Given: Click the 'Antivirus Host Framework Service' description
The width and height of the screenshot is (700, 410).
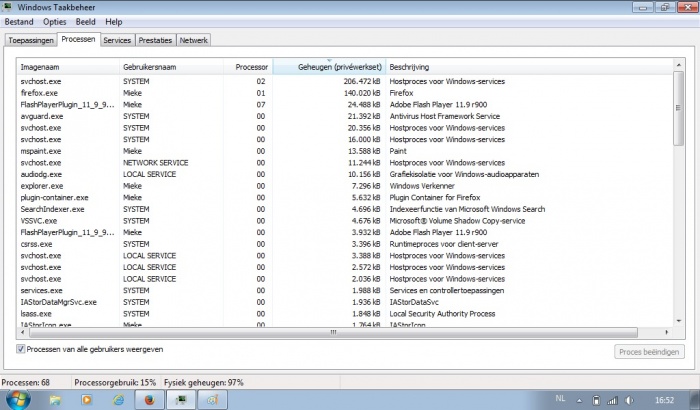Looking at the screenshot, I should (445, 116).
